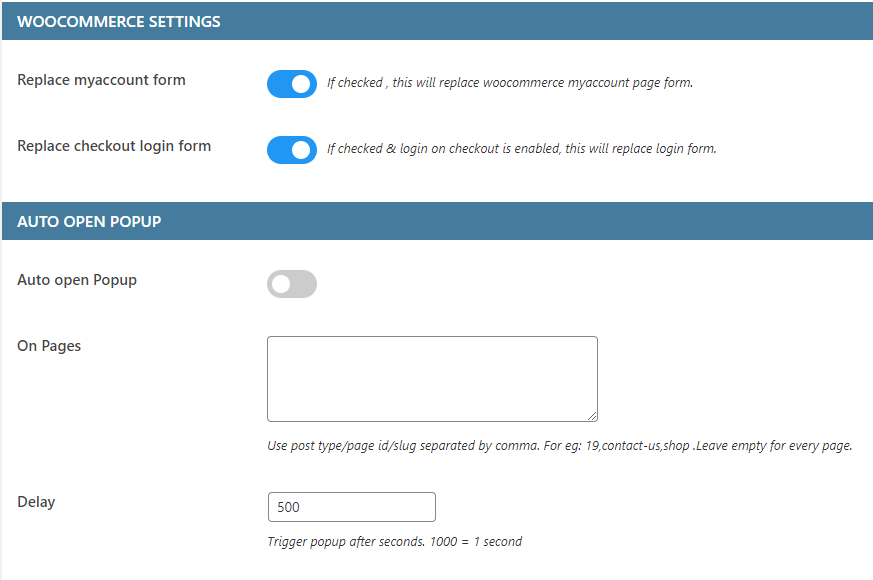Image resolution: width=873 pixels, height=580 pixels.
Task: Click the white knob of checkout login switch
Action: pyautogui.click(x=303, y=150)
